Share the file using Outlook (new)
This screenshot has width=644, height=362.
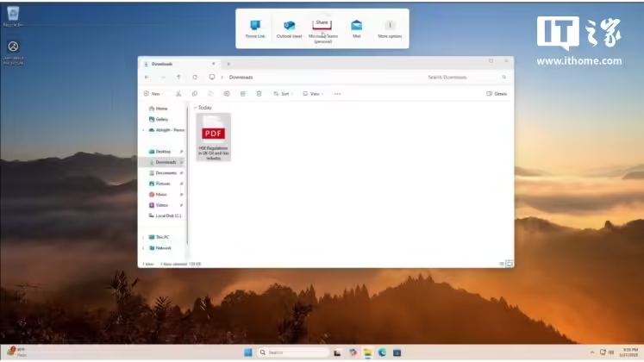click(x=290, y=28)
